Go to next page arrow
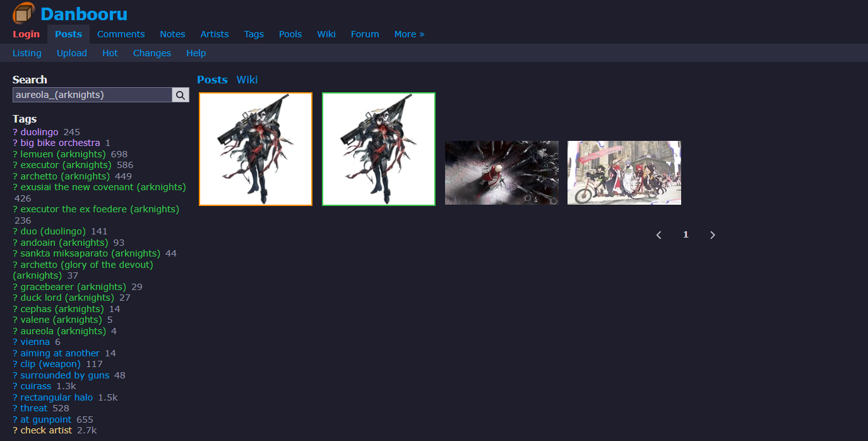Screen dimensions: 868x441 click(713, 235)
